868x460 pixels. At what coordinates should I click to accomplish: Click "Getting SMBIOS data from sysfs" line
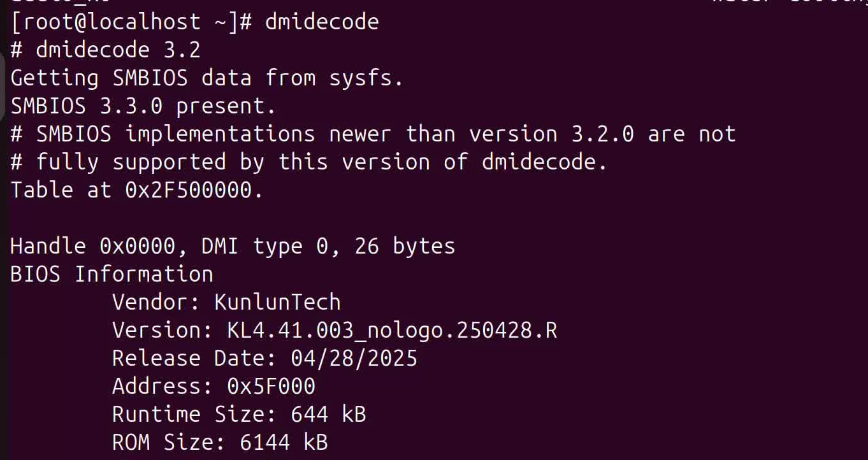207,78
